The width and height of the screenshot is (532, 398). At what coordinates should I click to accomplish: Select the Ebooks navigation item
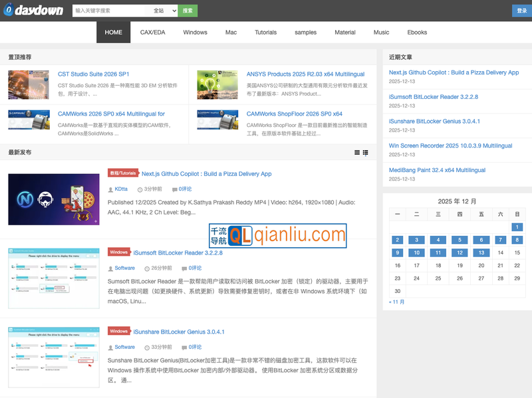coord(417,33)
